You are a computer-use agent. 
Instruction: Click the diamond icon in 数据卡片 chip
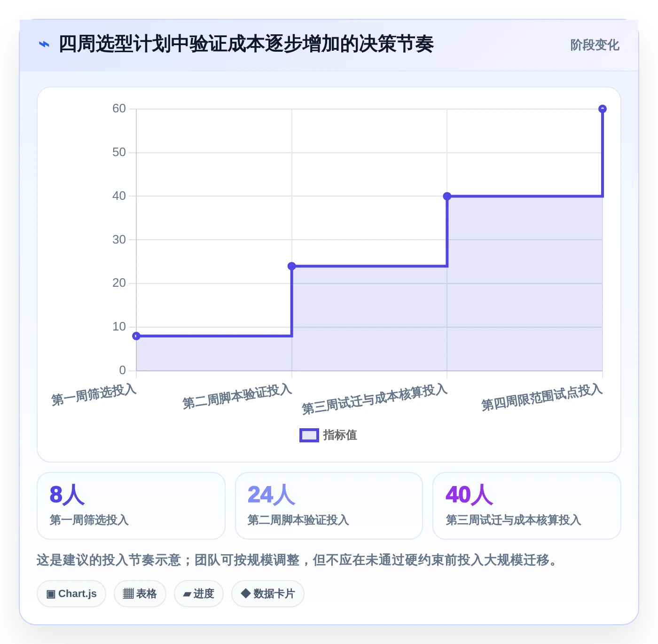(x=245, y=593)
